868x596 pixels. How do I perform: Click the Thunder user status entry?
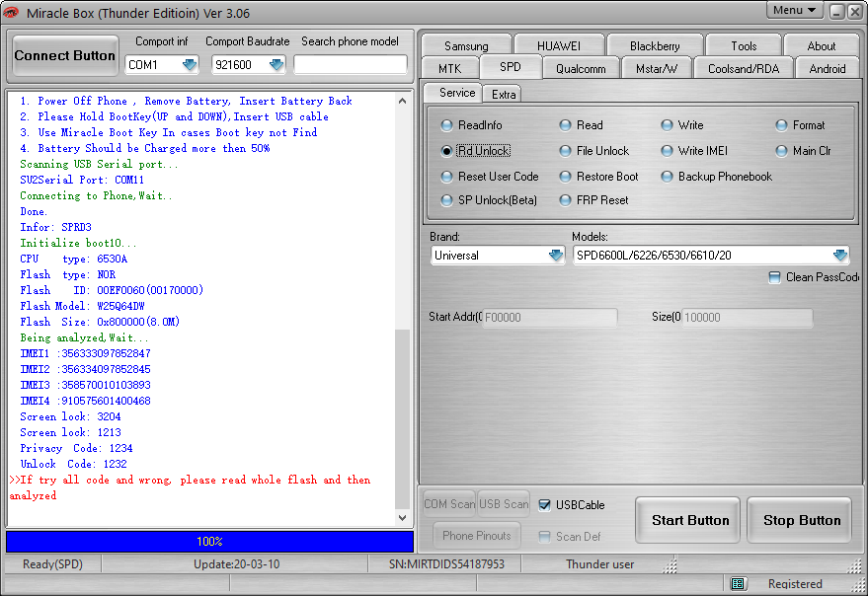click(x=599, y=563)
